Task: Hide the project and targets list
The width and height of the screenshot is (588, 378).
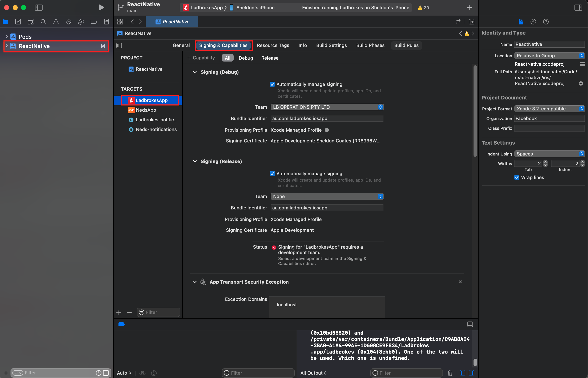Action: point(119,46)
